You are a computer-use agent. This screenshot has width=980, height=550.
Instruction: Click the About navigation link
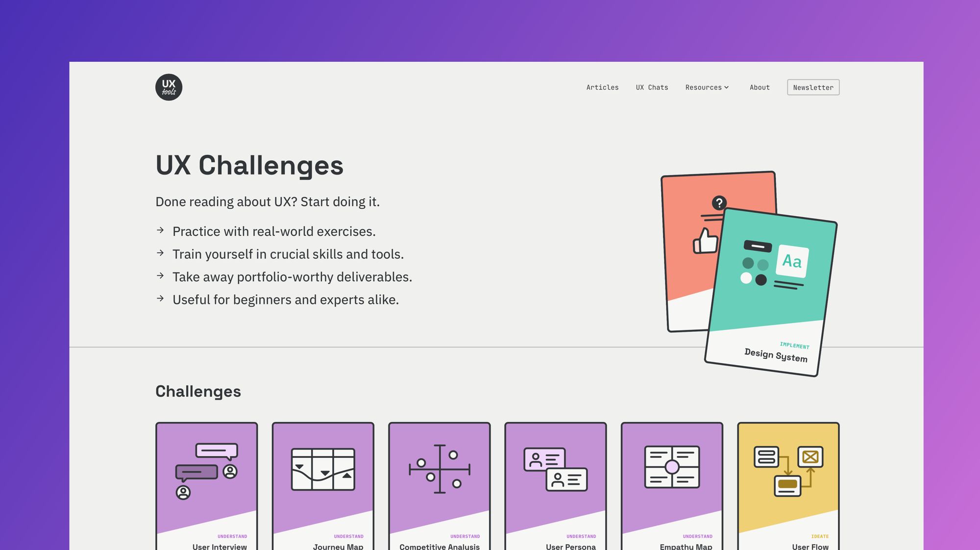pos(759,87)
